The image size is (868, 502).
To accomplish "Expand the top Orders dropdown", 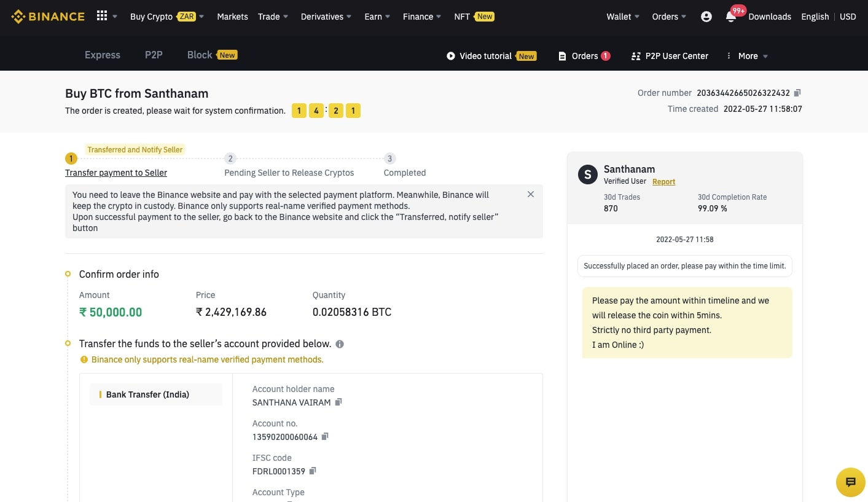I will 669,17.
